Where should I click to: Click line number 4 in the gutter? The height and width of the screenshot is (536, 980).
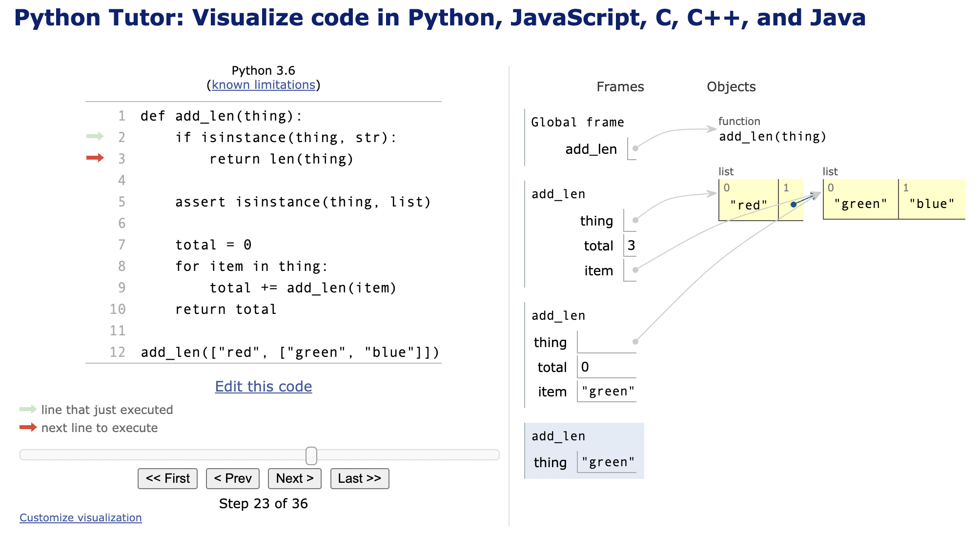(122, 181)
